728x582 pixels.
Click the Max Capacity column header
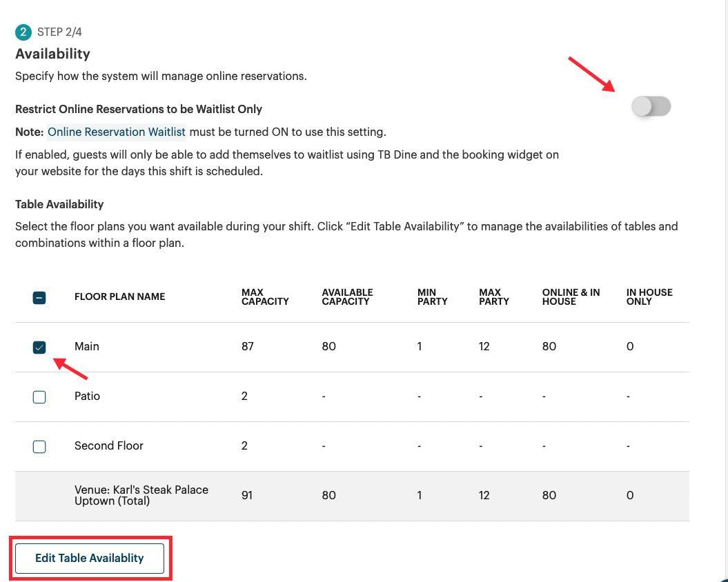point(265,297)
